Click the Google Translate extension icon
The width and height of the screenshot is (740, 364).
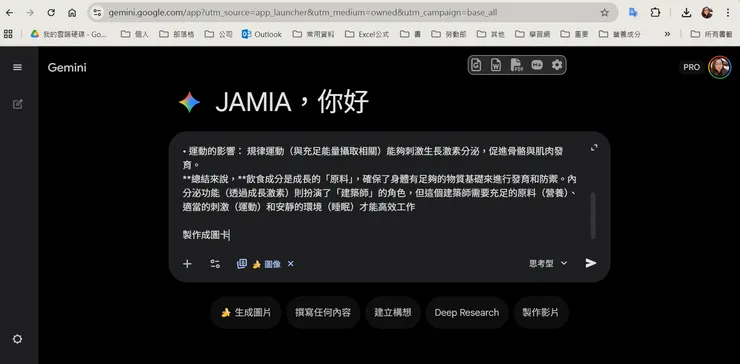tap(633, 13)
